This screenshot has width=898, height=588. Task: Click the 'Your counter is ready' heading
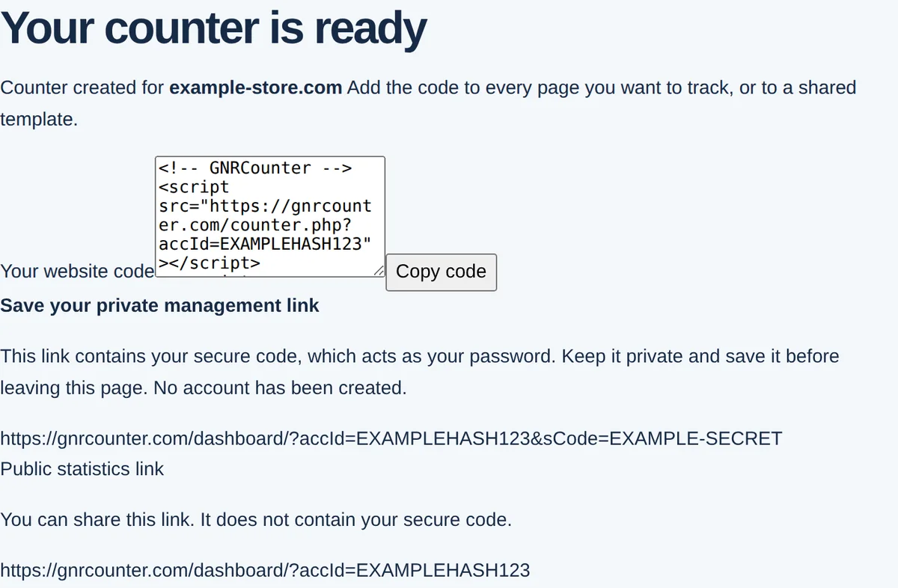[213, 28]
